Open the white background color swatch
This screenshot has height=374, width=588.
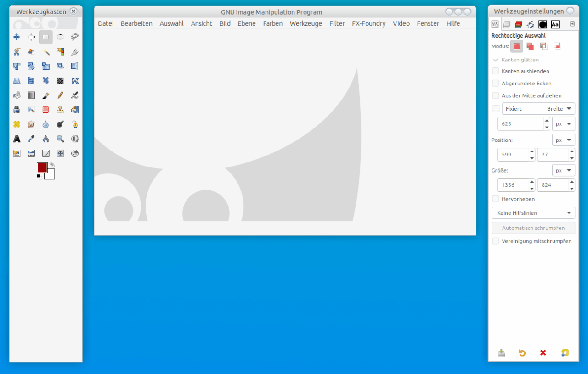tap(51, 175)
